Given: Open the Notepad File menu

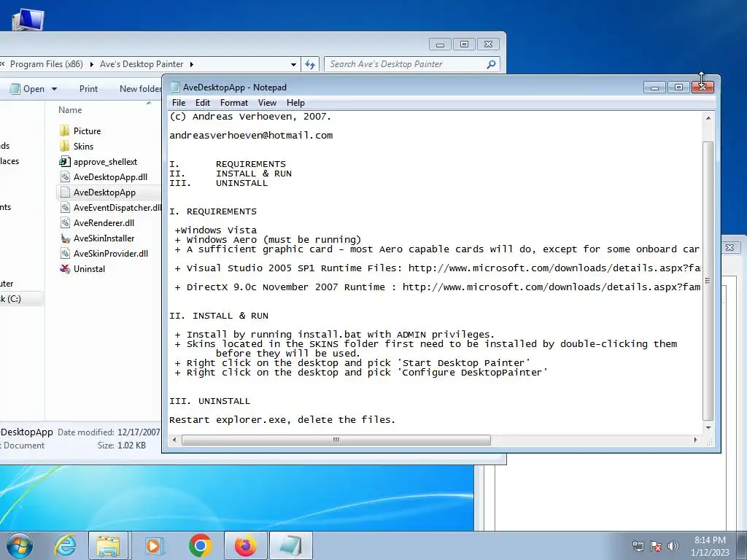Looking at the screenshot, I should 179,103.
